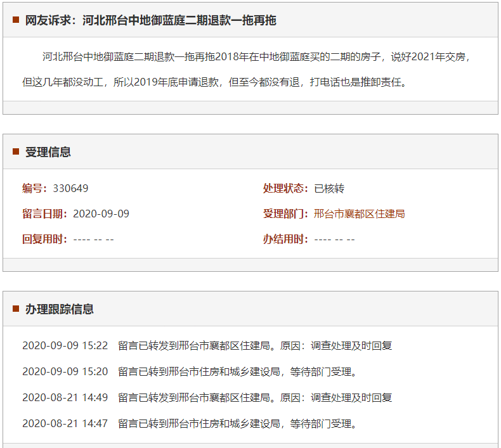Click the red square icon beside 受理信息 heading
The image size is (501, 448).
16,152
